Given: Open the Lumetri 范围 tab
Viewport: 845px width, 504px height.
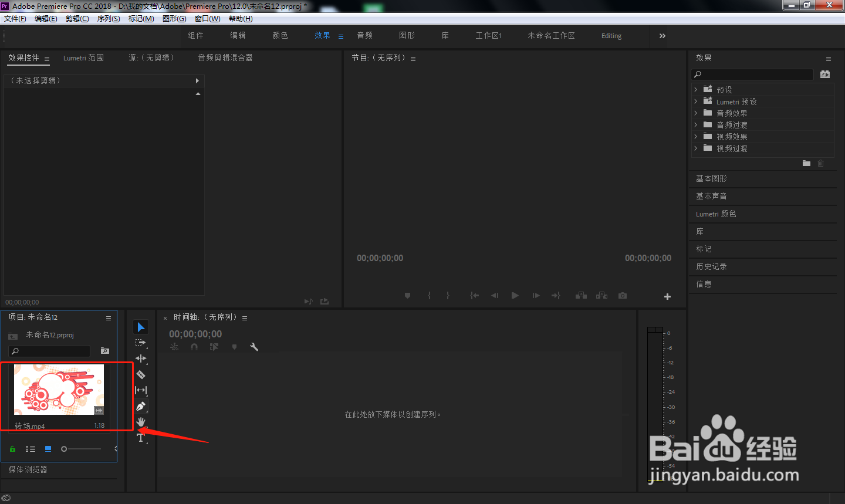Looking at the screenshot, I should point(83,58).
